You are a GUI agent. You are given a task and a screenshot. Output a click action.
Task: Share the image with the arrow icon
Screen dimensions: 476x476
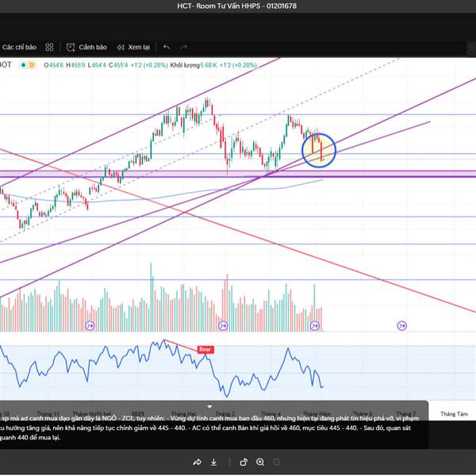(198, 462)
